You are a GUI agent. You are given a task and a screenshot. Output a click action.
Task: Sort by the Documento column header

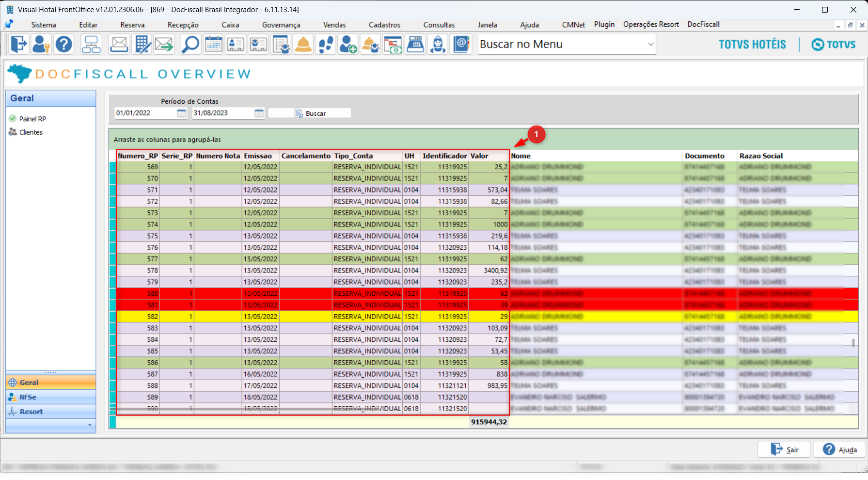tap(710, 156)
